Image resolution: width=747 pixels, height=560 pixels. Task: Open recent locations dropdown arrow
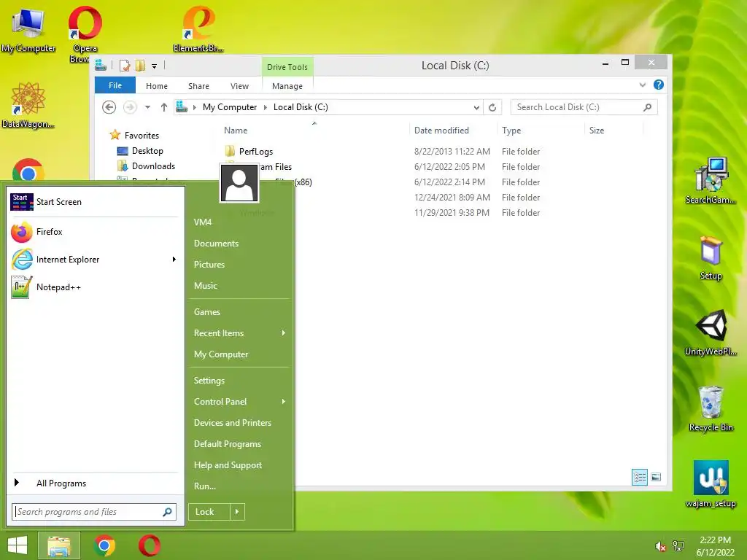click(x=147, y=107)
